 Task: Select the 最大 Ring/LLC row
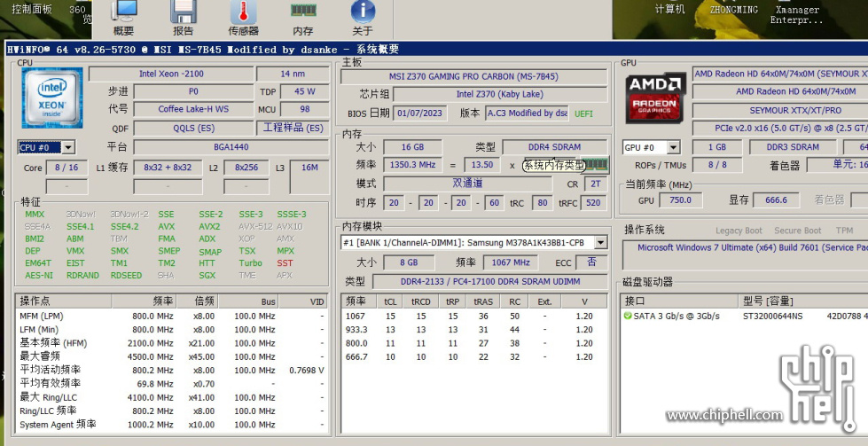click(x=171, y=397)
